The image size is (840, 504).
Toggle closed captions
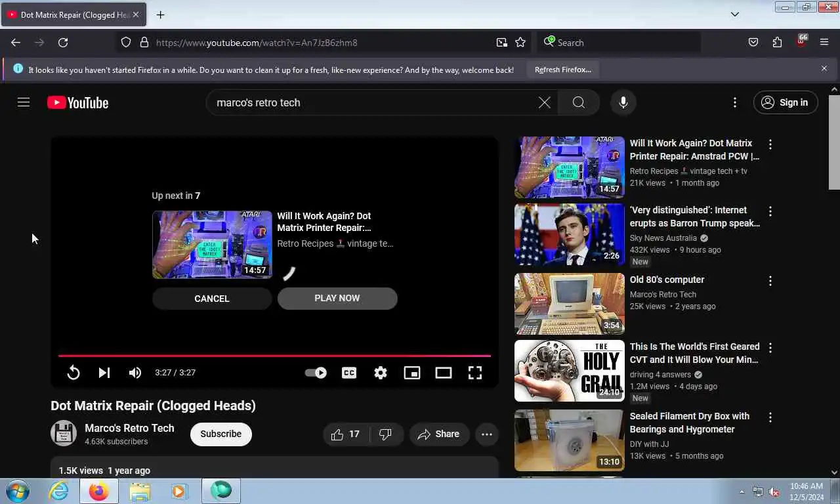[349, 373]
